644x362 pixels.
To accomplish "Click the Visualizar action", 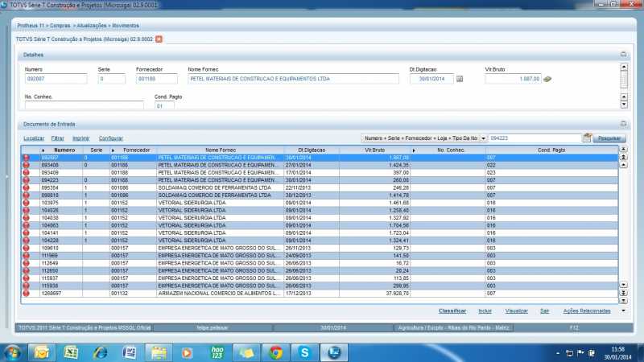I will [x=516, y=311].
